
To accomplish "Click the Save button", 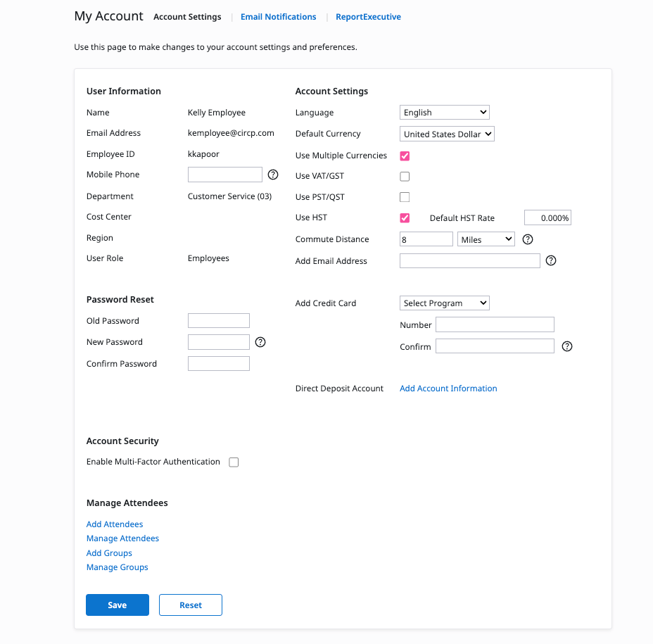I will click(x=118, y=605).
